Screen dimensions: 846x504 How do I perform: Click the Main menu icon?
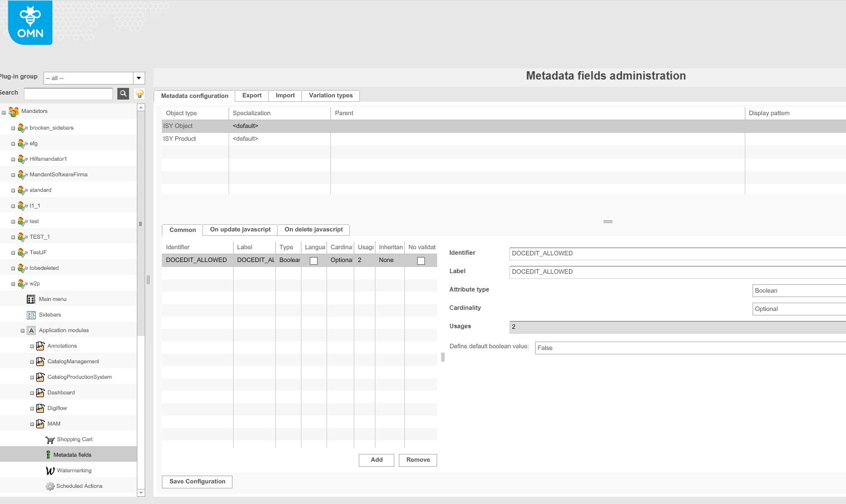coord(31,299)
